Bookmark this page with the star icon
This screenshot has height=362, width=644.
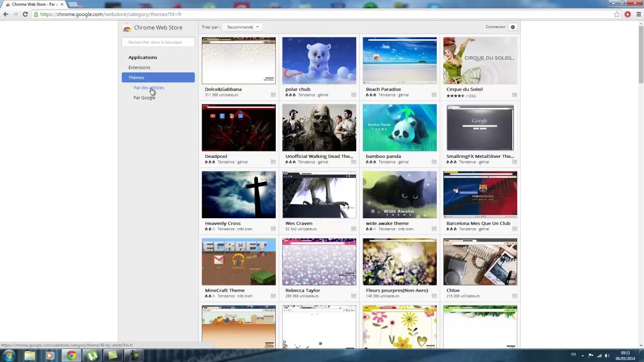617,14
